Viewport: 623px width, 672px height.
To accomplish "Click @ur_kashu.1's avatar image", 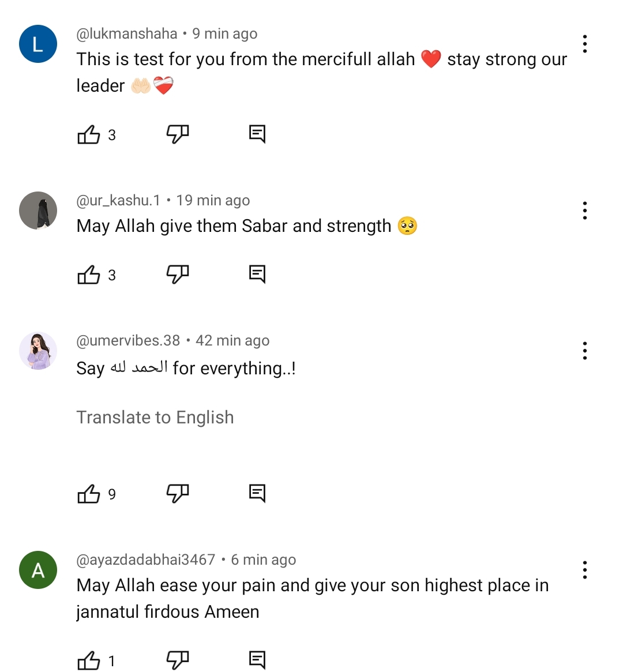I will (x=37, y=211).
